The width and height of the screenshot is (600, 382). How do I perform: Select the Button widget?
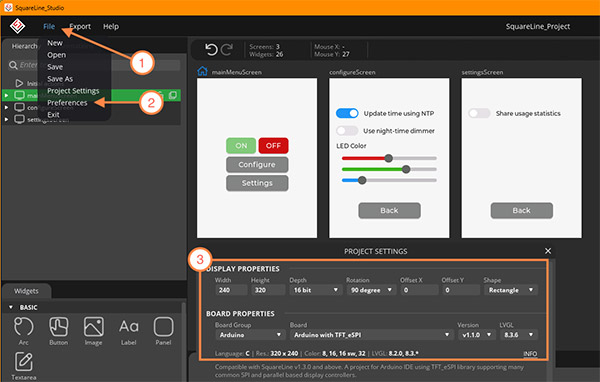59,331
